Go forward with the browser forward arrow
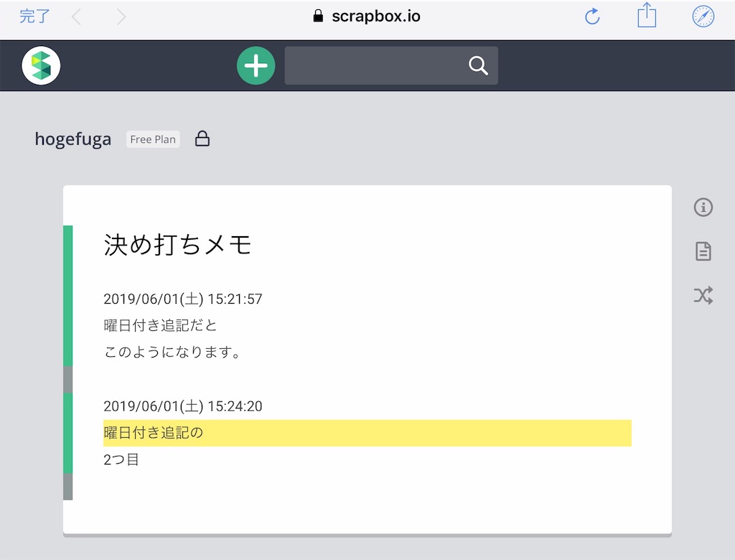 coord(121,17)
